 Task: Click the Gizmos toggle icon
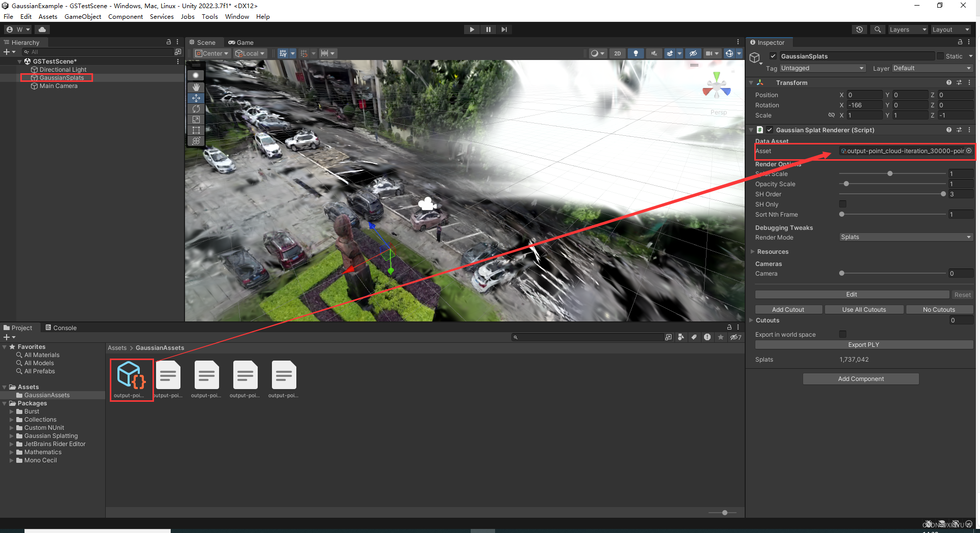coord(729,53)
